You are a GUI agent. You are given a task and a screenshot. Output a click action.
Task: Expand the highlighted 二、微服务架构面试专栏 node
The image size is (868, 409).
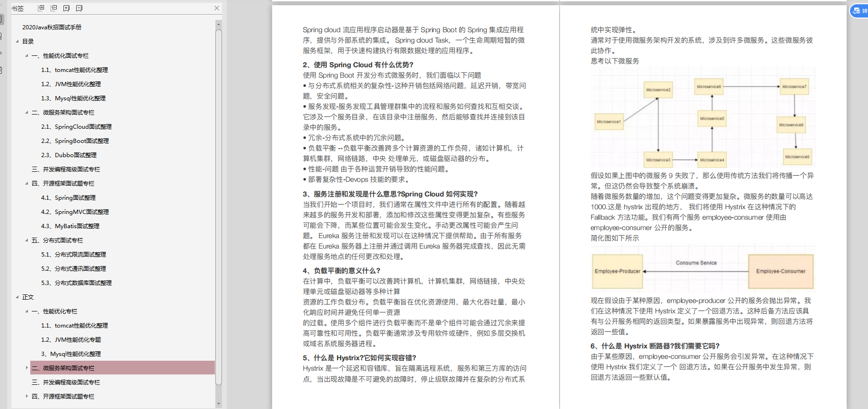coord(27,368)
